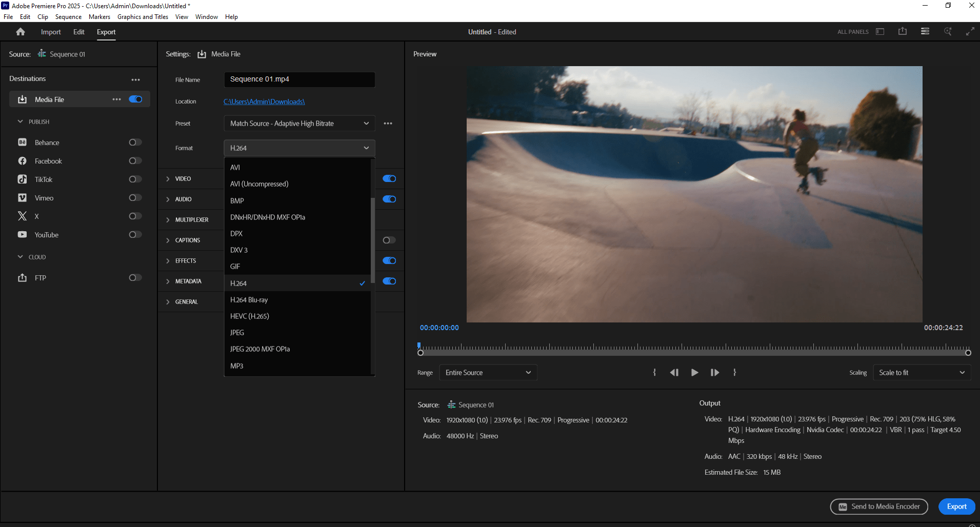Click the blue Export button
The image size is (980, 527).
click(956, 506)
